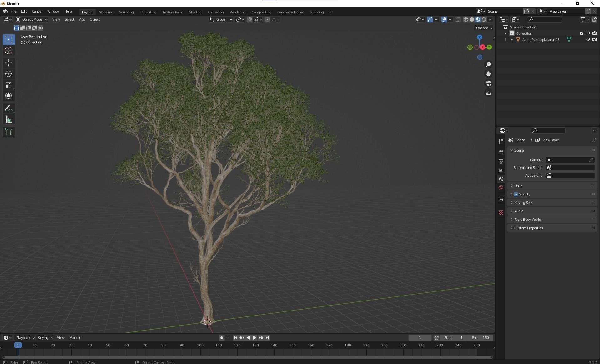Click the eyedropper in the Camera field
This screenshot has width=600, height=364.
[x=591, y=160]
